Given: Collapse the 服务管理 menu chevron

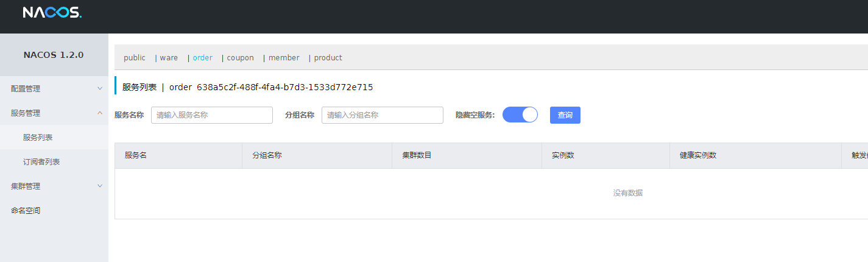Looking at the screenshot, I should [100, 113].
